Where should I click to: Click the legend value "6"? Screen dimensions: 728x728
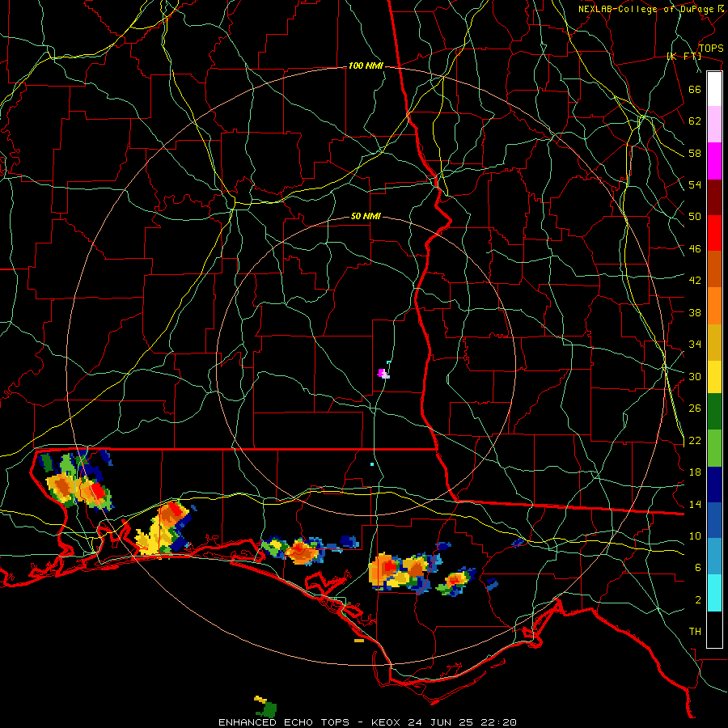click(698, 568)
